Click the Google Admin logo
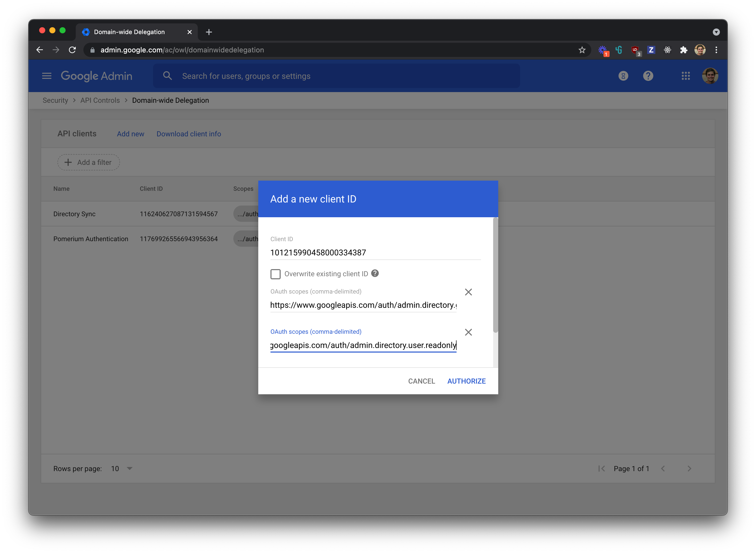This screenshot has width=756, height=553. pyautogui.click(x=96, y=76)
